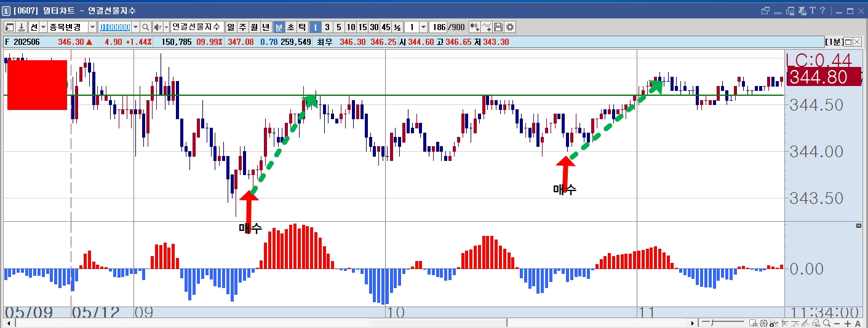868x328 pixels.
Task: Choose the 45 minute interval button
Action: pyautogui.click(x=386, y=27)
